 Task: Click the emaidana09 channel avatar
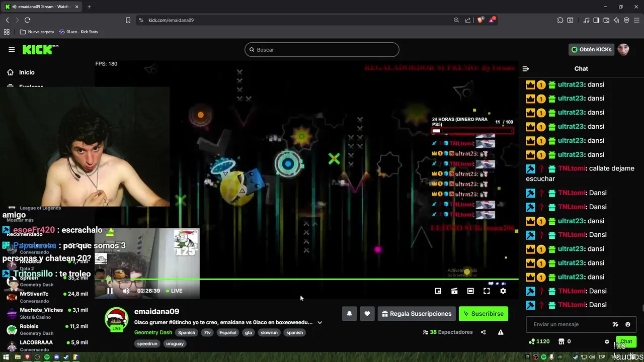point(116,319)
